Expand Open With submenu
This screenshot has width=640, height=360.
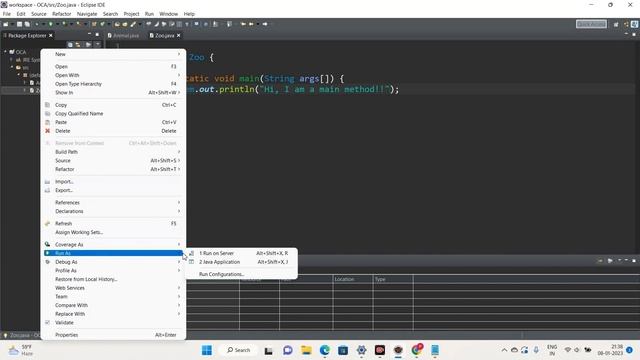[113, 76]
